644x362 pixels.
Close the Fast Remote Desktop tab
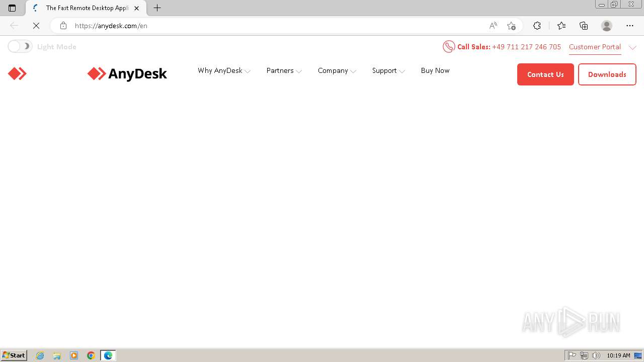136,8
